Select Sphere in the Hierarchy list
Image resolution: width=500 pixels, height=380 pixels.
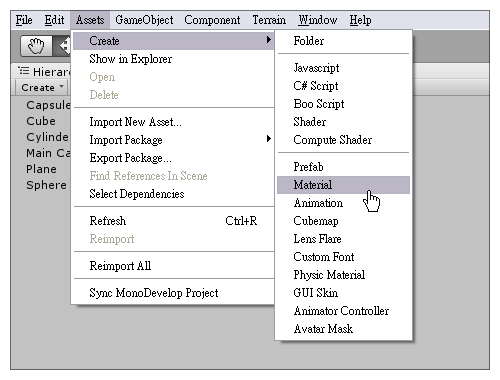tap(46, 185)
